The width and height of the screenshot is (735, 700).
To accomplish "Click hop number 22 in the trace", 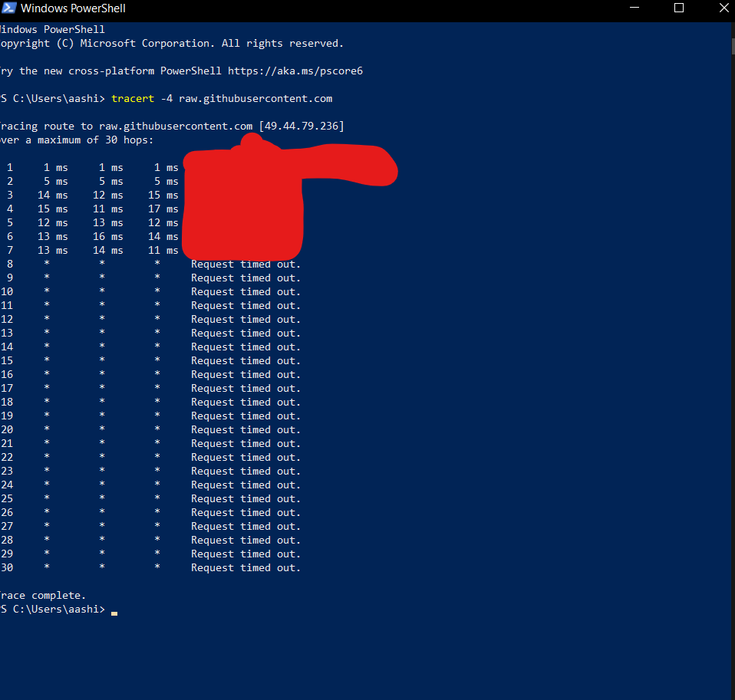I will coord(7,457).
